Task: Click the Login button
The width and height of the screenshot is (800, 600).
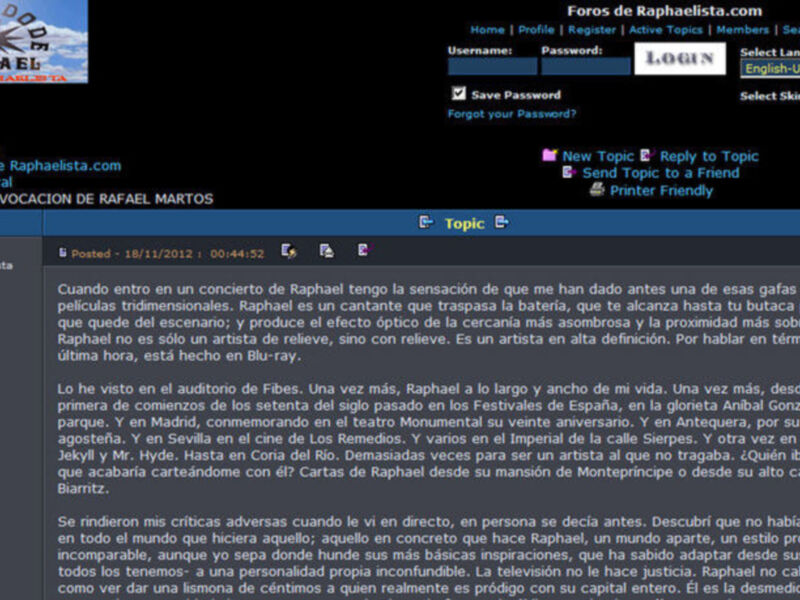Action: 680,58
